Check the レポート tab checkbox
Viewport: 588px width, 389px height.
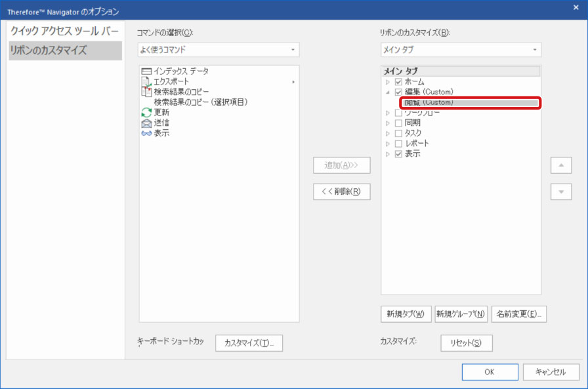[398, 144]
